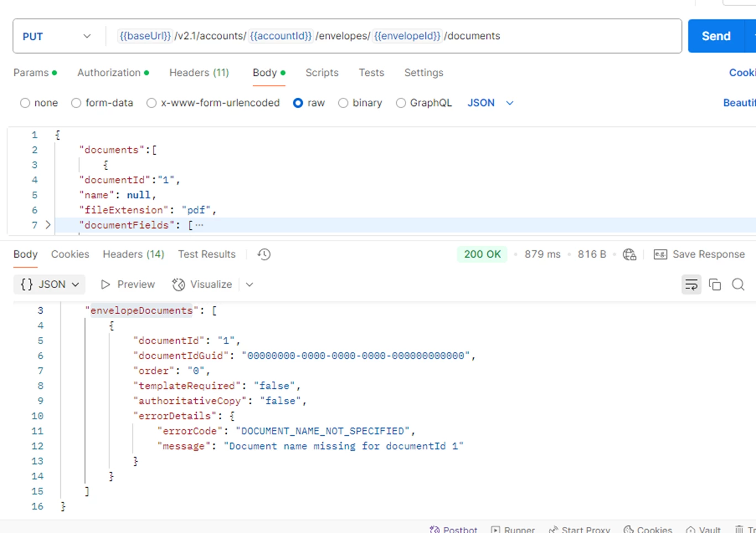756x533 pixels.
Task: Click the 200 OK status badge
Action: point(482,254)
